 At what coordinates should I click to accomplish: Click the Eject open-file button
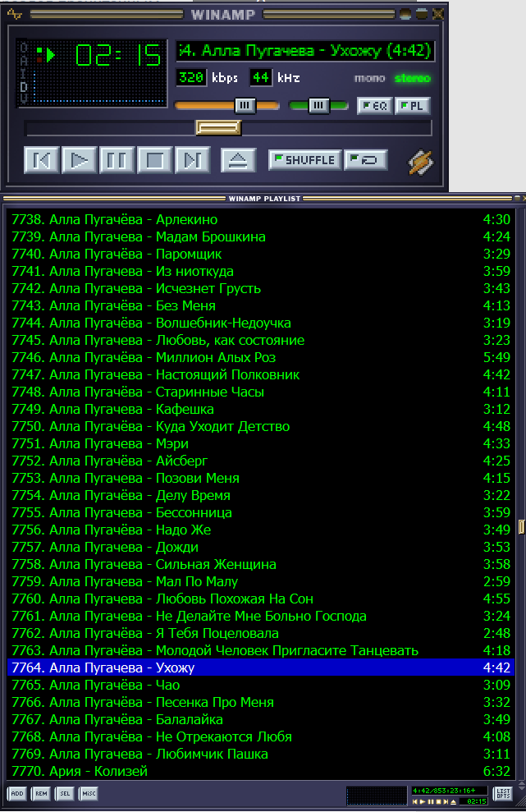238,159
